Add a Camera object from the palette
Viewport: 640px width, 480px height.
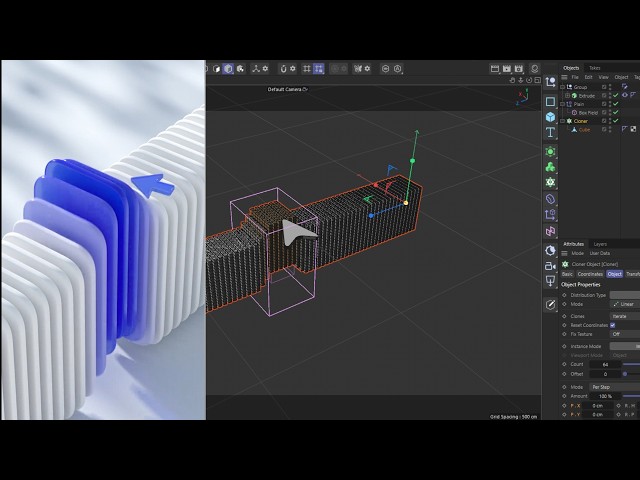coord(550,266)
